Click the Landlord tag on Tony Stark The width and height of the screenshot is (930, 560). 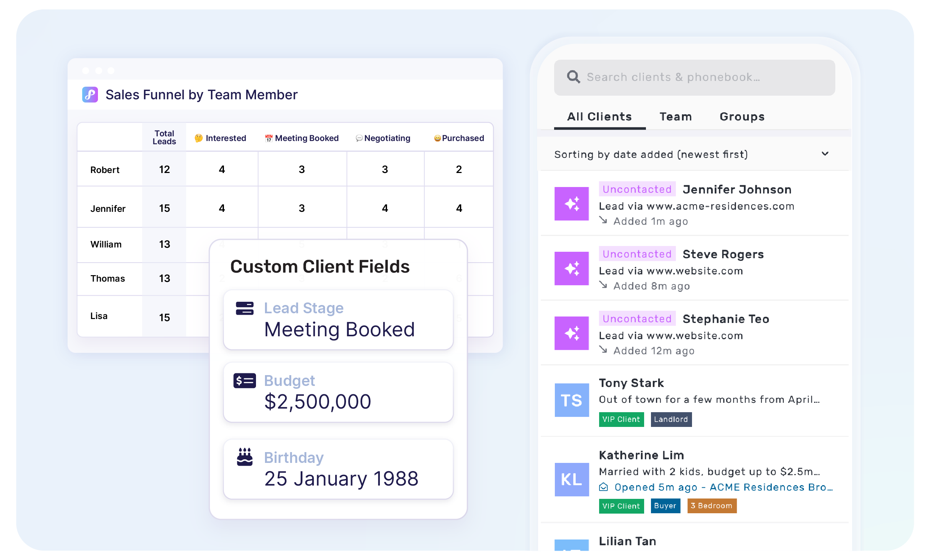671,419
